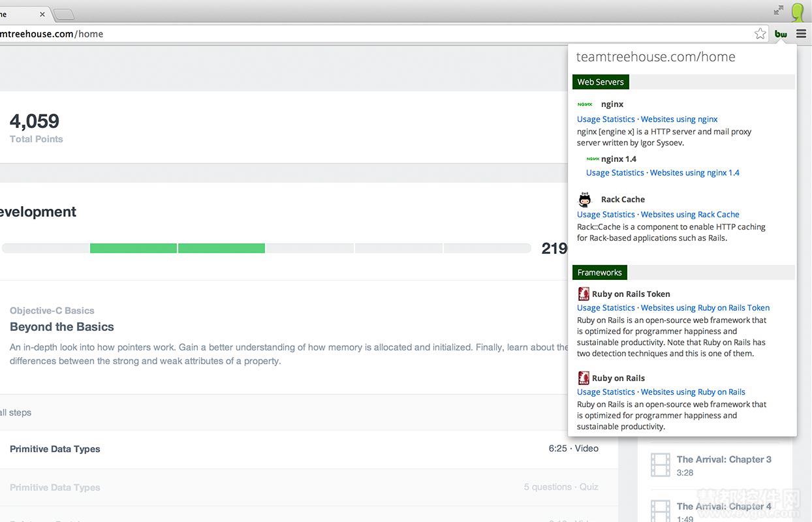Viewport: 812px width, 522px height.
Task: Open Websites using Rack Cache link
Action: (x=690, y=215)
